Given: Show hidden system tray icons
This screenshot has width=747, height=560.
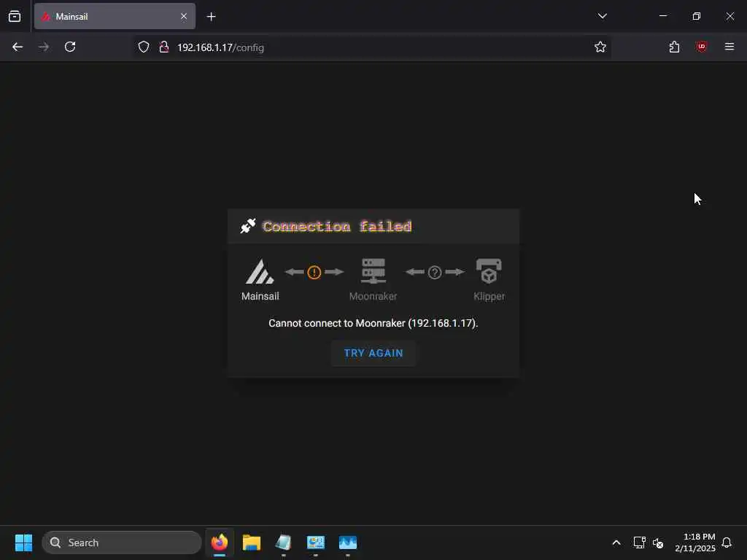Looking at the screenshot, I should click(616, 542).
